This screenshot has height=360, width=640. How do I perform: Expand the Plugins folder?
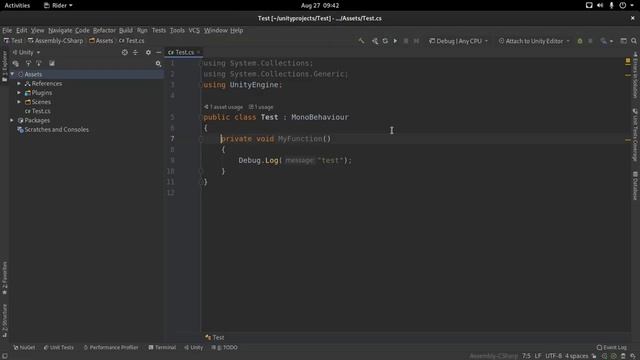pos(19,93)
